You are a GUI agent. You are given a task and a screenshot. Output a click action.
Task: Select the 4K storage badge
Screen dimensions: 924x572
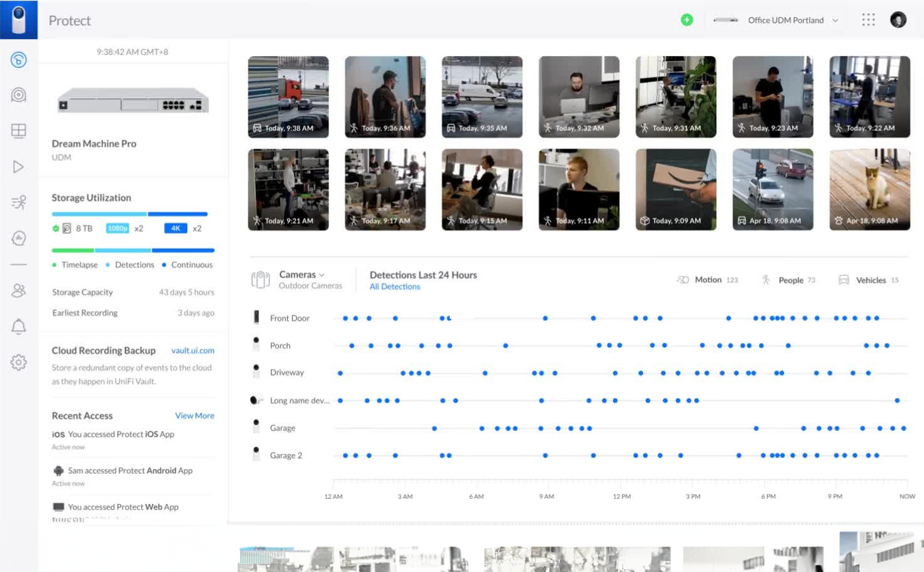(x=176, y=228)
